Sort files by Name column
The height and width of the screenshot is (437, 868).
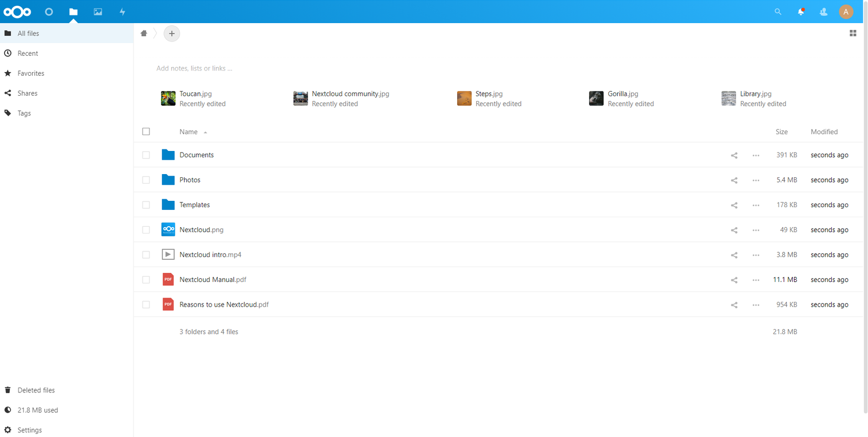[189, 132]
